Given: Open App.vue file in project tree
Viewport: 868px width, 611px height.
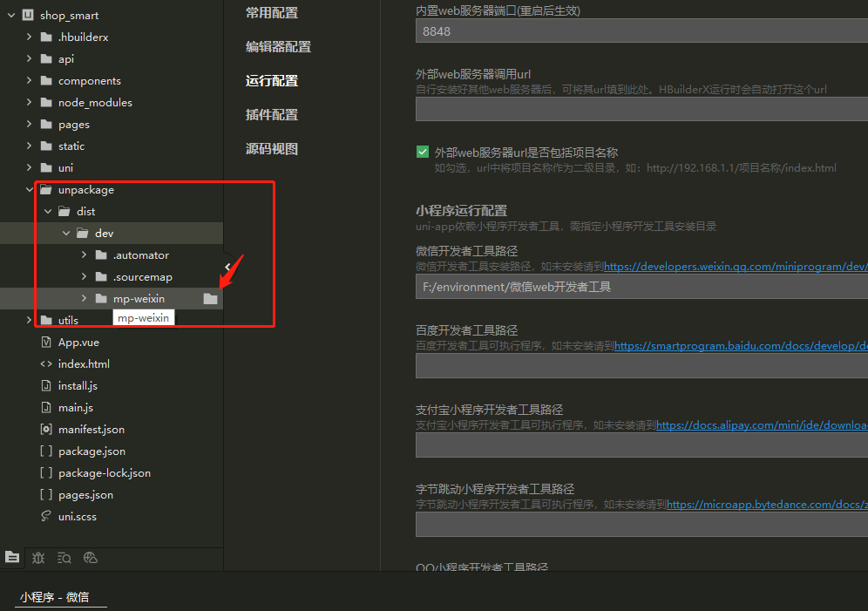Looking at the screenshot, I should point(78,343).
